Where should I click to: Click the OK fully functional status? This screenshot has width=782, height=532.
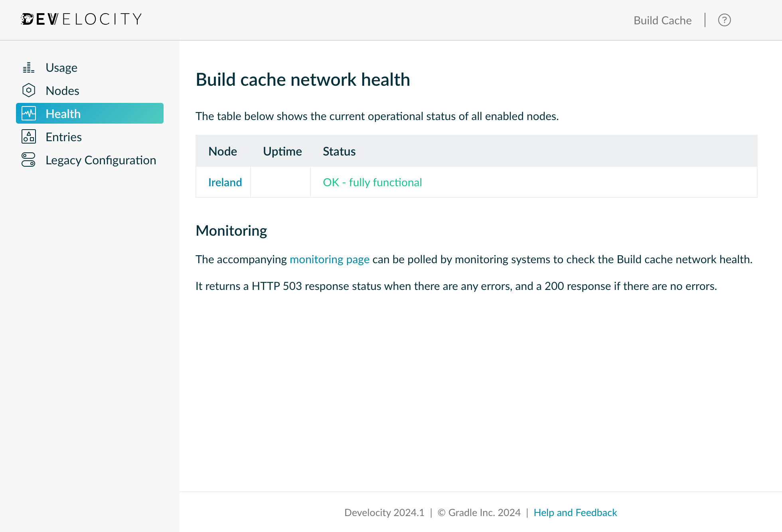tap(372, 182)
